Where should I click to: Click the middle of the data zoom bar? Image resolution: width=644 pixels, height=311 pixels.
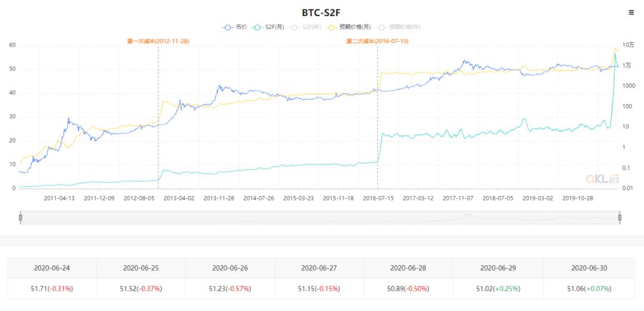[x=320, y=217]
